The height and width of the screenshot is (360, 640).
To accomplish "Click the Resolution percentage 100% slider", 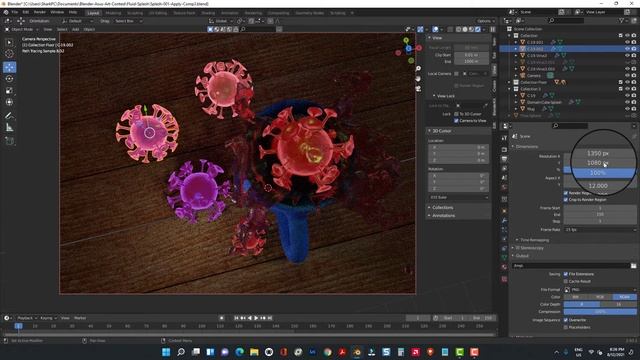I will click(600, 173).
